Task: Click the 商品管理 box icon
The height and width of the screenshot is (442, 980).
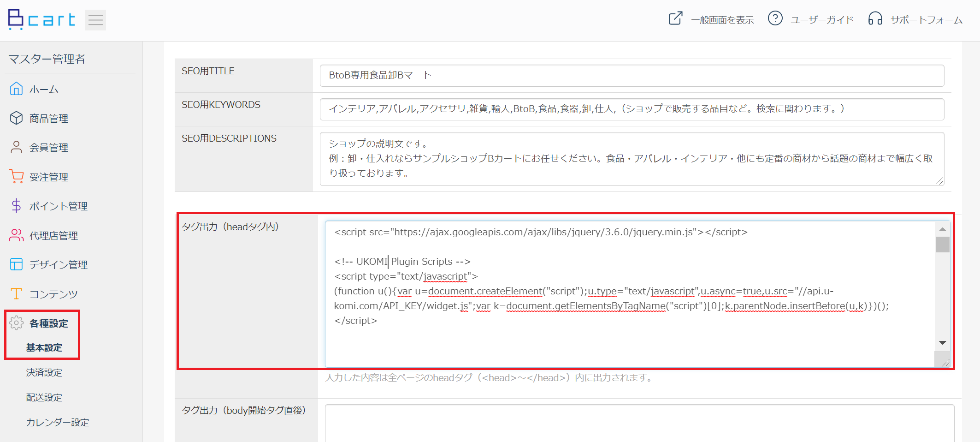Action: [16, 118]
